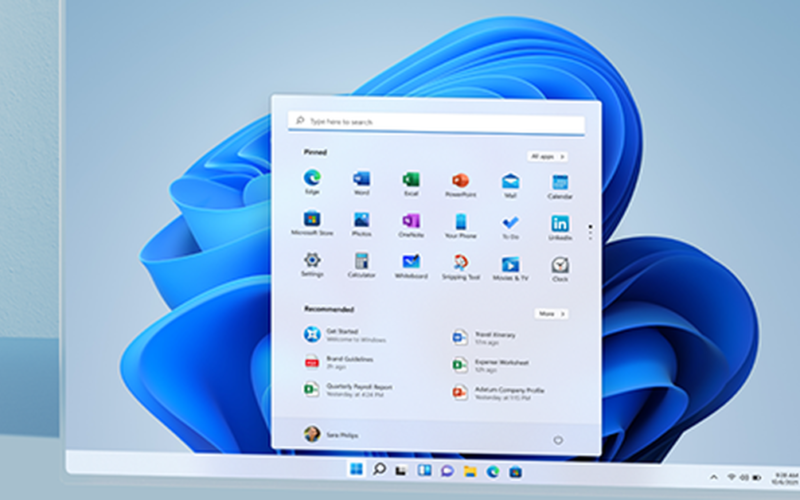Click the power button in Start menu

(558, 440)
